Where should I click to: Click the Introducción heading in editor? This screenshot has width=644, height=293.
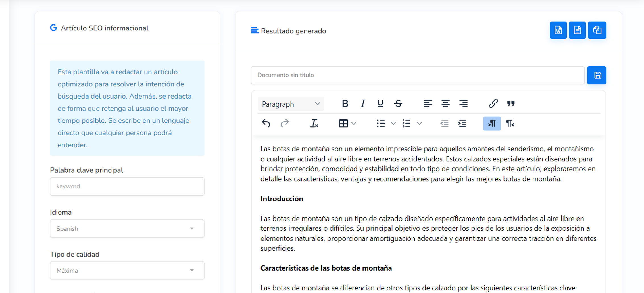click(282, 199)
